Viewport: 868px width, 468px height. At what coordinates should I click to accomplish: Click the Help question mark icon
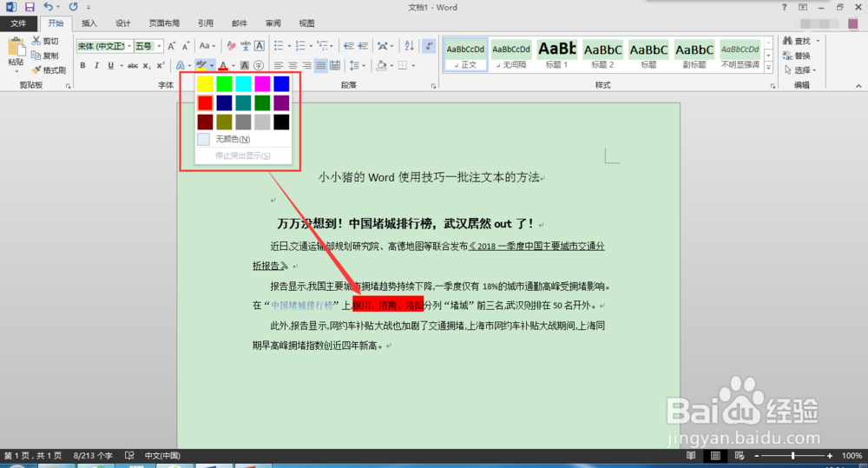[x=784, y=7]
